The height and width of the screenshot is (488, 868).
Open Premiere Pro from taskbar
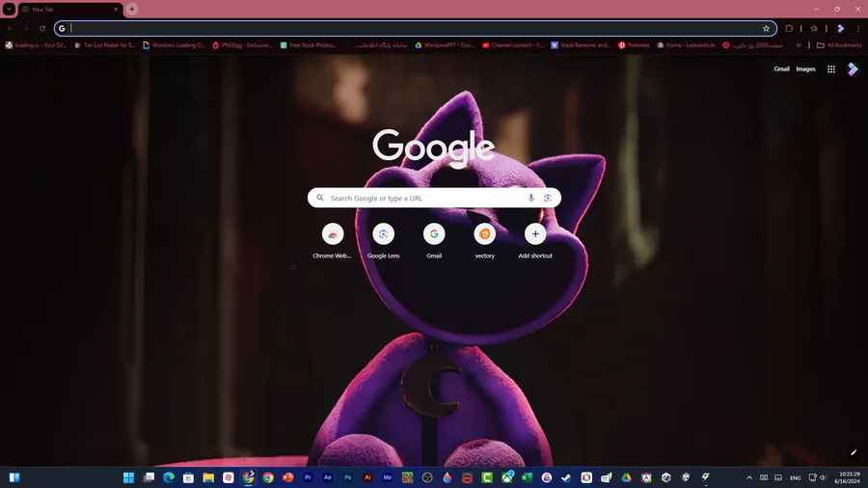(308, 477)
